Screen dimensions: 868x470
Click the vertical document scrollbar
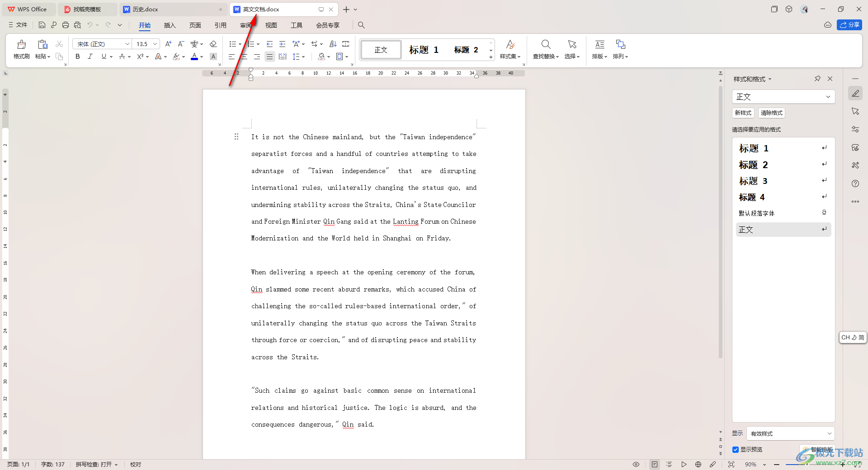[721, 221]
